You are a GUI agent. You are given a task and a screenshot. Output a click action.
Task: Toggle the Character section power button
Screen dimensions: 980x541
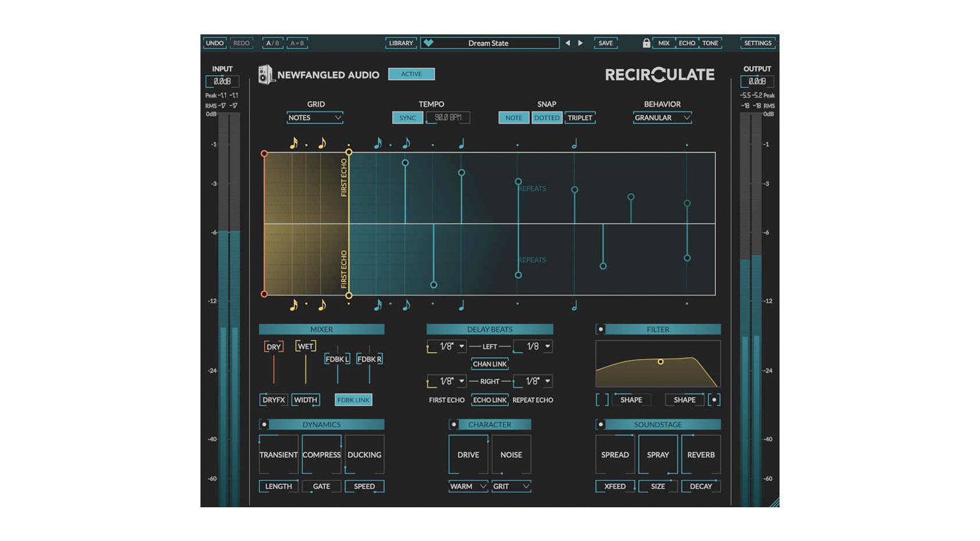click(x=454, y=424)
